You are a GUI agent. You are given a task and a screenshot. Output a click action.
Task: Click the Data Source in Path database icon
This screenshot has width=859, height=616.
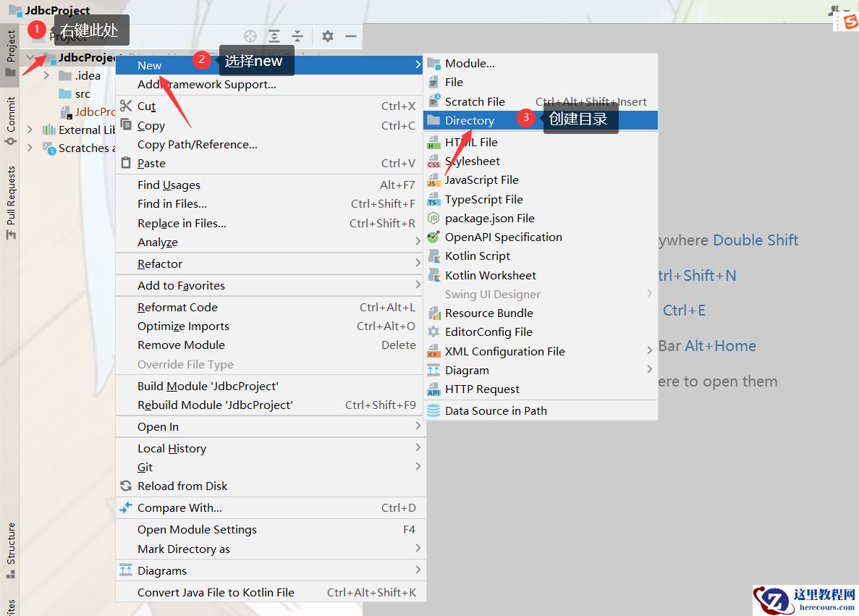[x=433, y=410]
